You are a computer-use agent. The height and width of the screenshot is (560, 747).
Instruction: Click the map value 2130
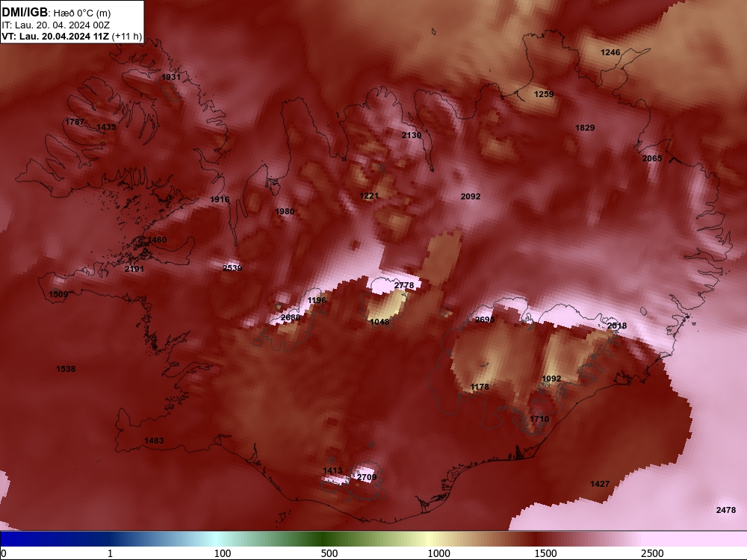click(x=412, y=135)
